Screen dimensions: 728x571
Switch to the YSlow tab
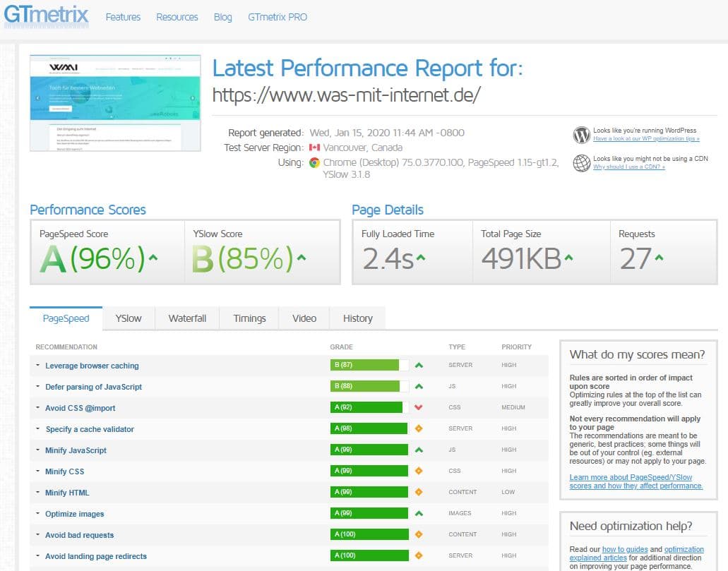point(129,318)
